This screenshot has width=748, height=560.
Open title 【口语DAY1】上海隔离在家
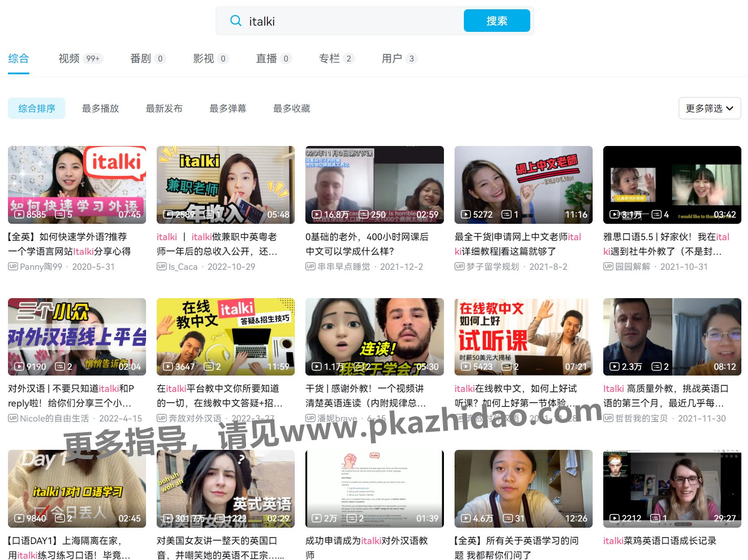click(x=69, y=548)
